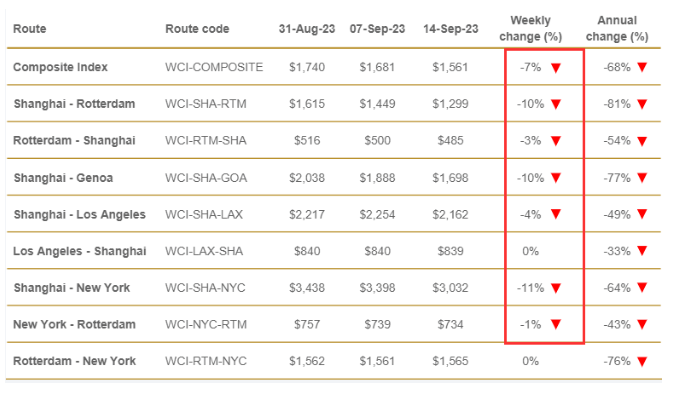This screenshot has height=401, width=676.
Task: Click red arrow beside -81% annual change
Action: coord(642,104)
